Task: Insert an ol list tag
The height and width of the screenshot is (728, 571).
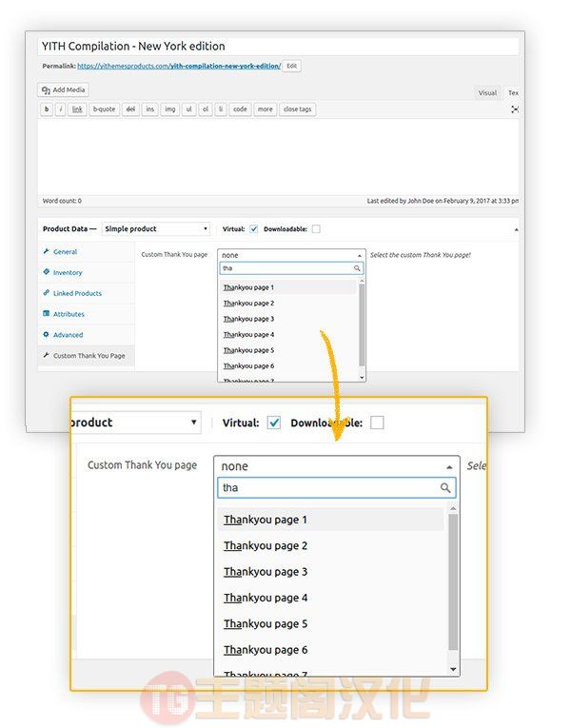Action: [x=206, y=109]
